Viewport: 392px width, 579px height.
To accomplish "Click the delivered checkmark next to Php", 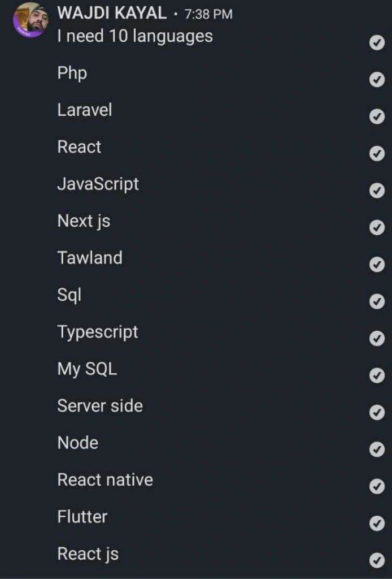I will coord(377,80).
